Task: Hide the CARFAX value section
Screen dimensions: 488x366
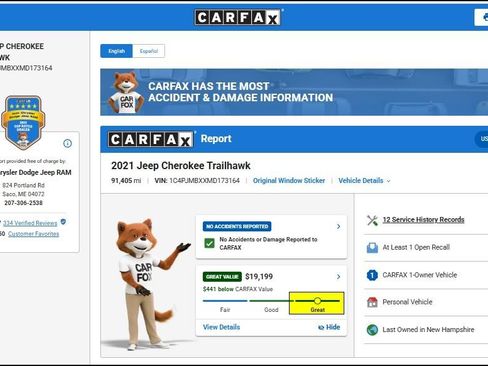Action: pyautogui.click(x=329, y=327)
